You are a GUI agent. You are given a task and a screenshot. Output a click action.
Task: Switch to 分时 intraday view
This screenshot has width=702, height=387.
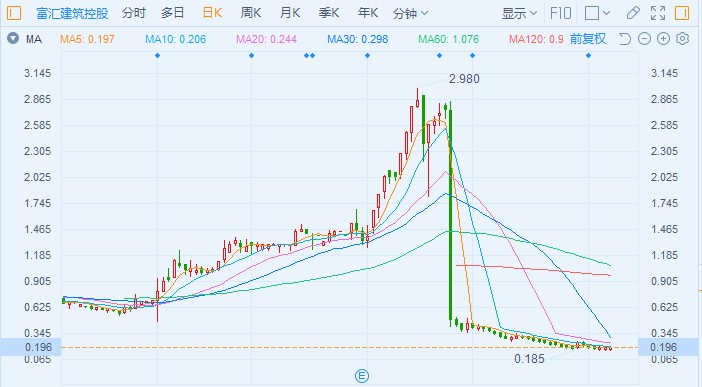[x=133, y=13]
